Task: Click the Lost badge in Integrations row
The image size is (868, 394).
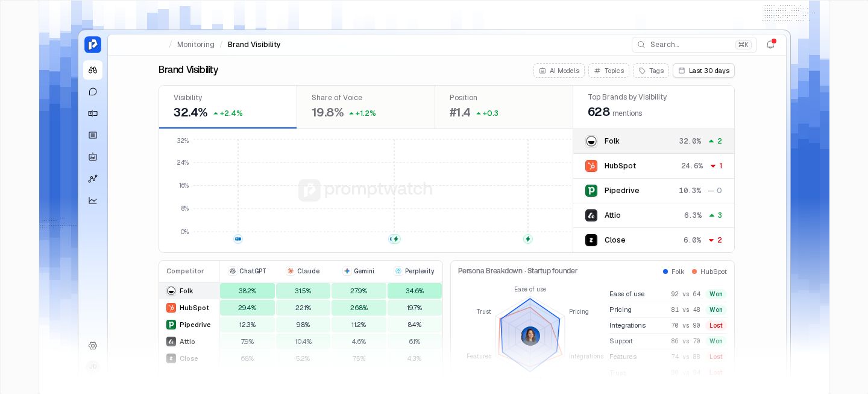Action: click(716, 326)
